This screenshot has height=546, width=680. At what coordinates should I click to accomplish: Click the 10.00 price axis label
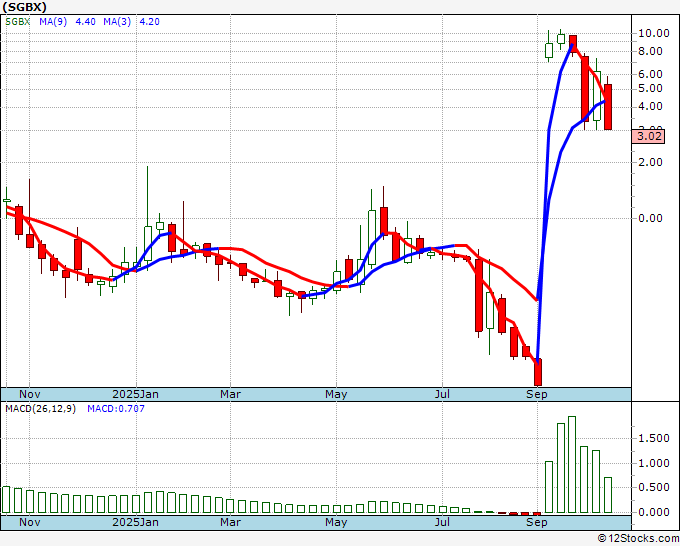point(654,33)
